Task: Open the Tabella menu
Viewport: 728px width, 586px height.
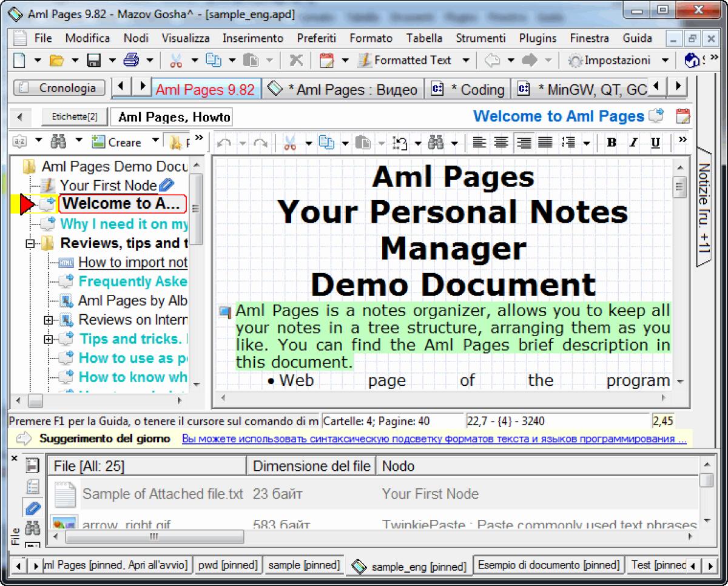Action: (424, 38)
